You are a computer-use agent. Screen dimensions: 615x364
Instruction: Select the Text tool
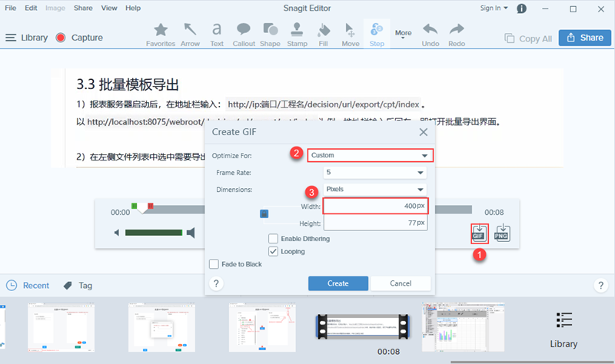217,35
